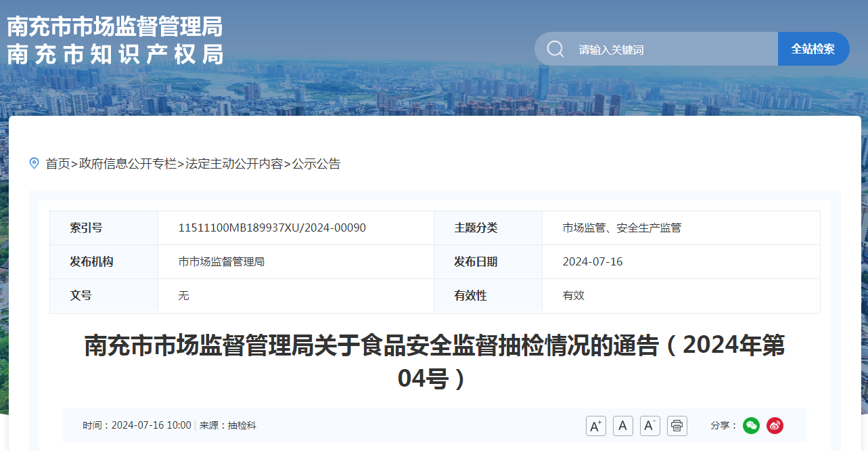This screenshot has width=868, height=451.
Task: Increase font size with A+ button
Action: coord(595,426)
